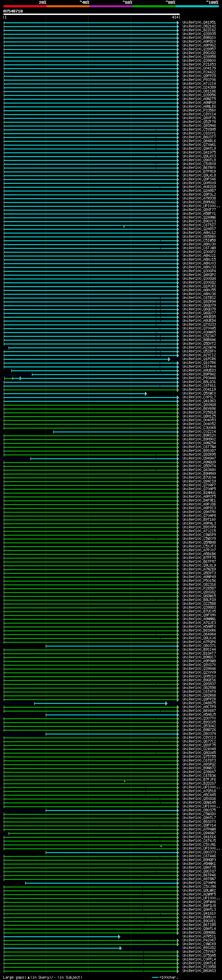
Task: Select hit label UniRef100_O64964
Action: coord(199,634)
